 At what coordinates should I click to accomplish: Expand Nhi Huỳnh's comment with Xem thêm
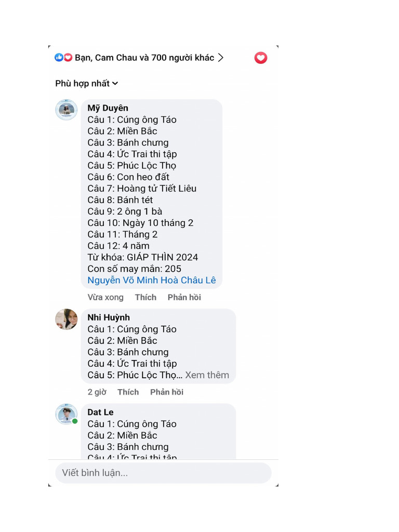tap(207, 375)
